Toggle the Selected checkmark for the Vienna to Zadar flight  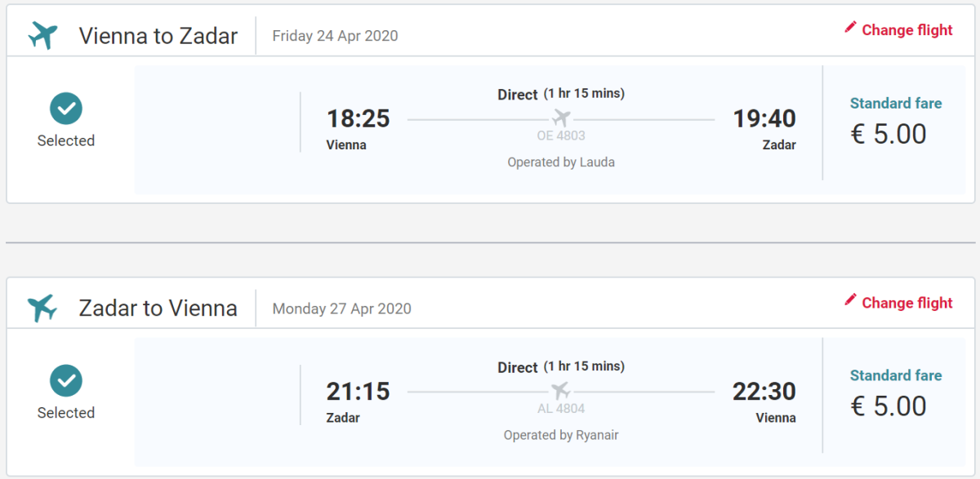(x=66, y=109)
